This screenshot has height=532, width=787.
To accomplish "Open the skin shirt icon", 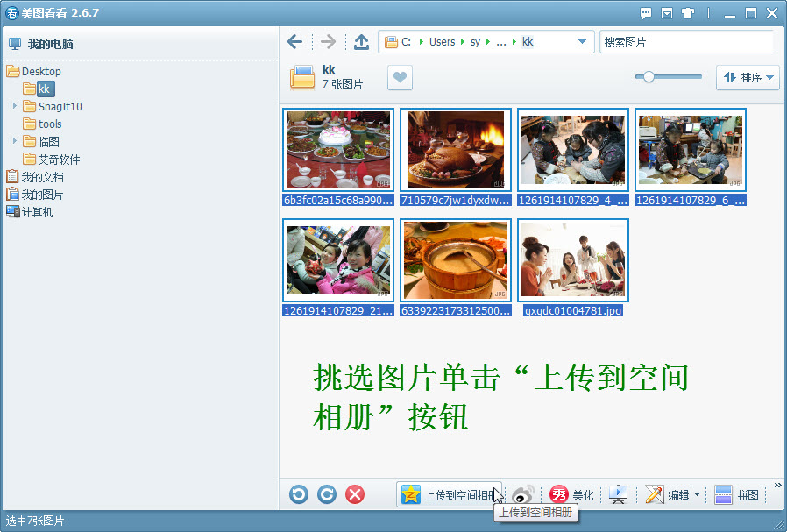I will [688, 13].
